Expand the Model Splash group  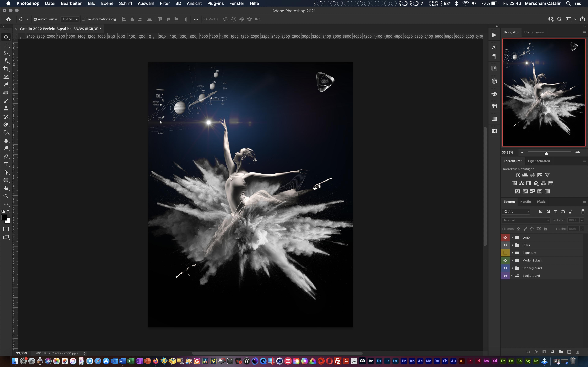(512, 260)
